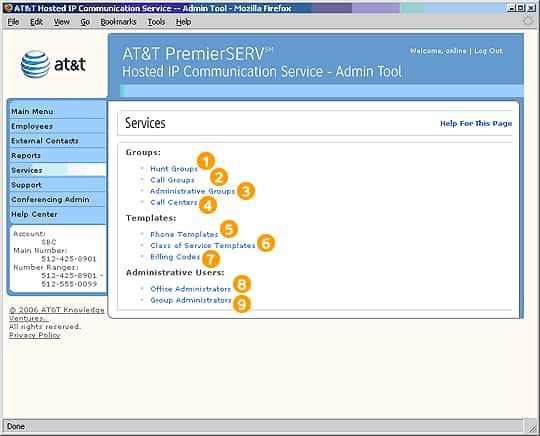
Task: Open the Hunt Groups link
Action: click(x=174, y=169)
